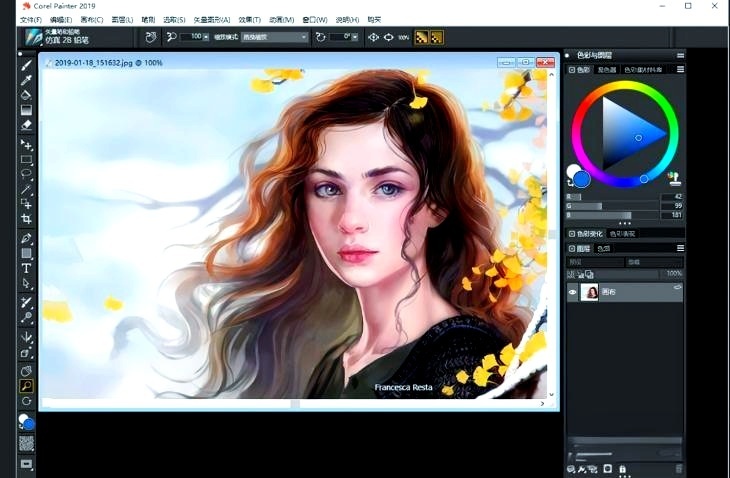Toggle the clone color stamp icon
Screen dimensions: 730x478
click(x=674, y=178)
